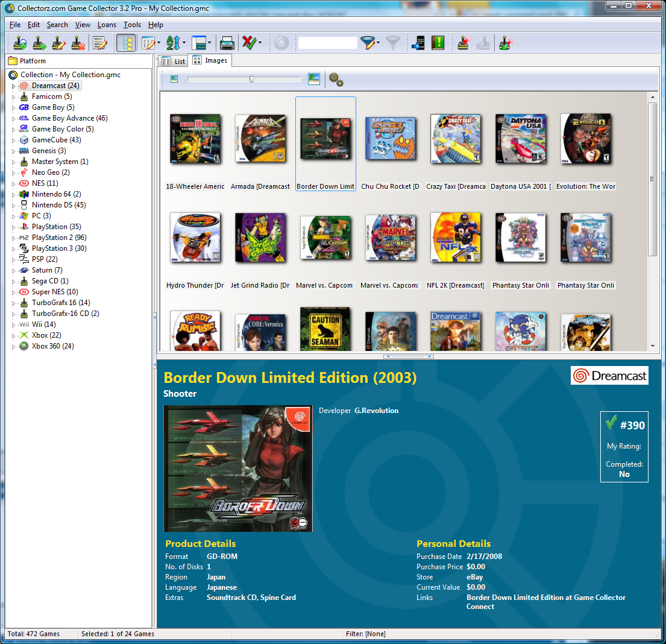Image resolution: width=666 pixels, height=644 pixels.
Task: Click the thumbnail size slider handle
Action: (x=251, y=79)
